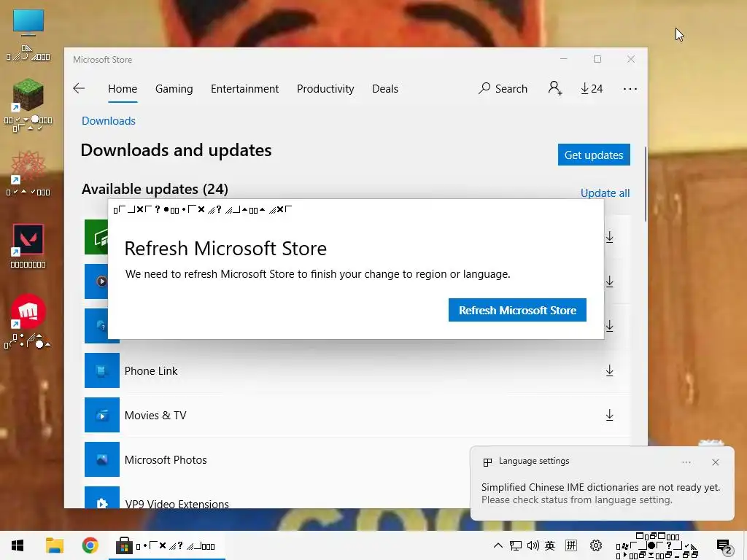This screenshot has height=560, width=747.
Task: Minimize the Microsoft Store window
Action: [x=564, y=59]
